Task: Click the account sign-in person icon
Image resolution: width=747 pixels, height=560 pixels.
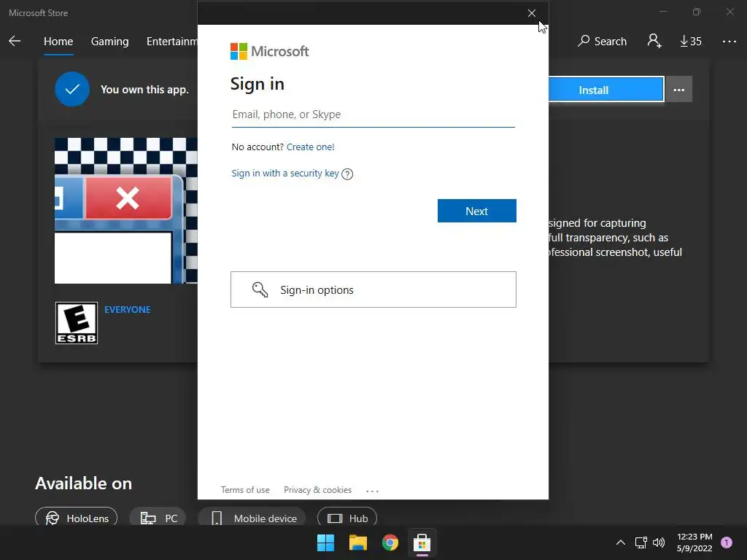Action: [654, 41]
